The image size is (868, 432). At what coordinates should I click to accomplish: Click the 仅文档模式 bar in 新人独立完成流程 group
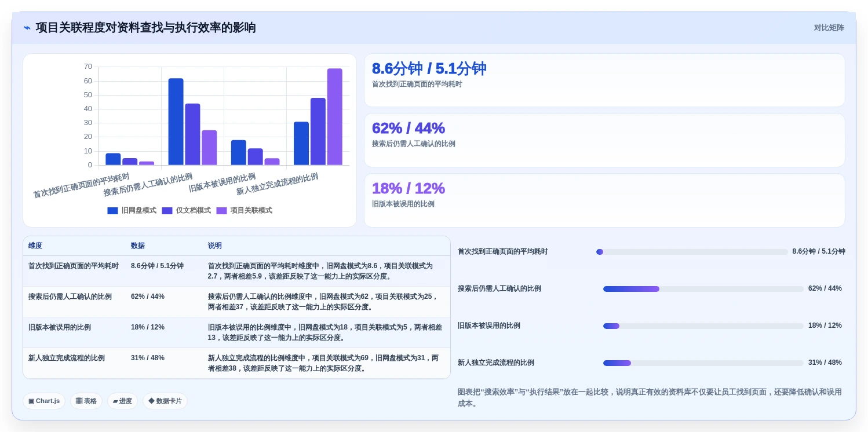(x=318, y=131)
